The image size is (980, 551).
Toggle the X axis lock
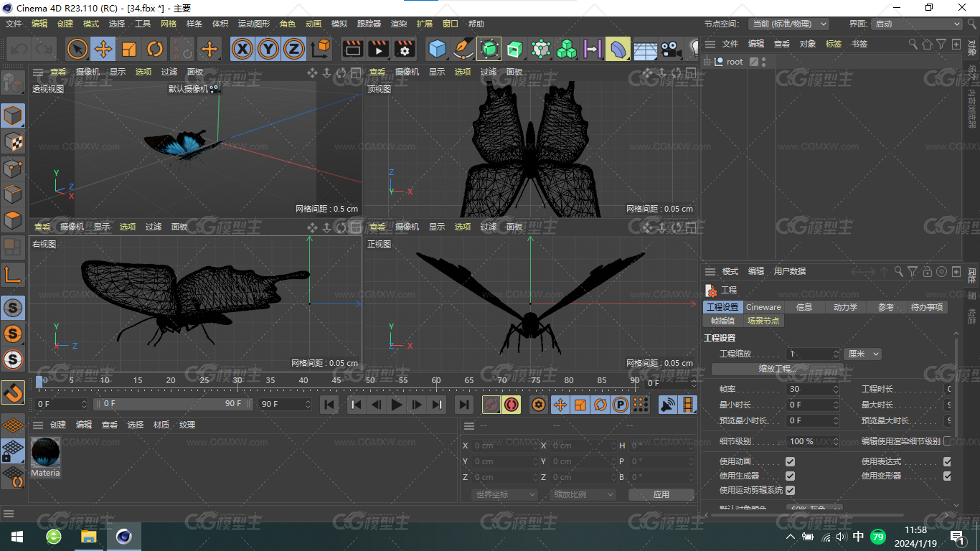coord(243,49)
